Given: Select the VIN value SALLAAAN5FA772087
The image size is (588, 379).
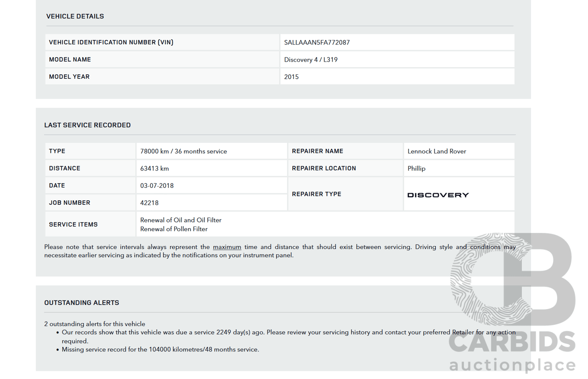Looking at the screenshot, I should coord(317,42).
